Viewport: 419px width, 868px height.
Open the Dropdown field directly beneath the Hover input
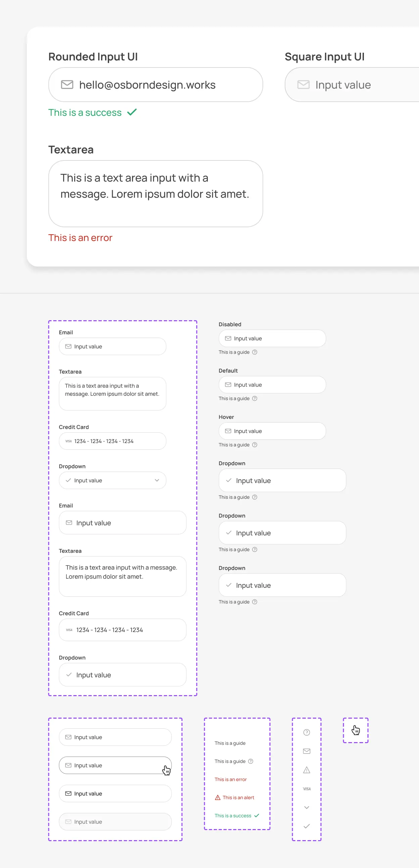coord(282,481)
